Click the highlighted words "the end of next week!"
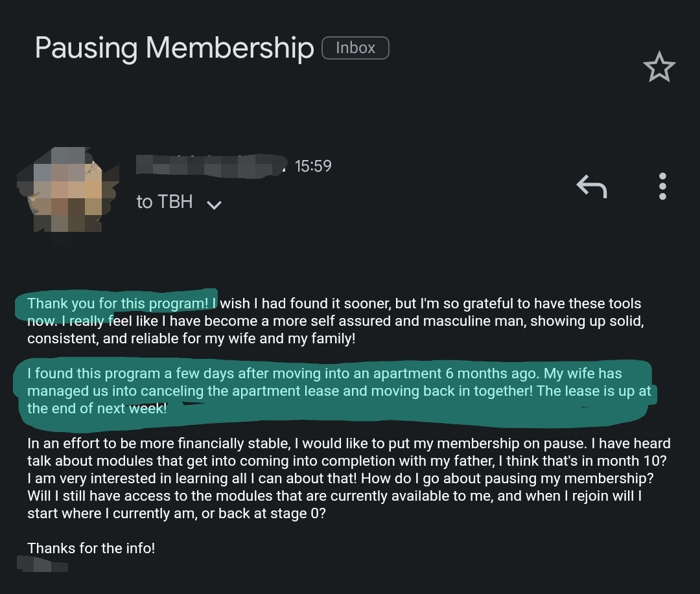This screenshot has height=594, width=700. coord(97,408)
